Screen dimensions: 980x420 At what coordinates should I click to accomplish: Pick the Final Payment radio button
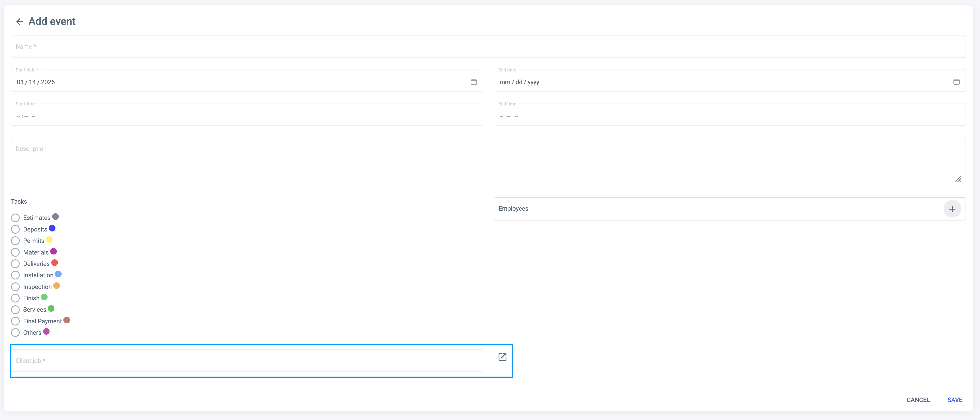click(15, 321)
